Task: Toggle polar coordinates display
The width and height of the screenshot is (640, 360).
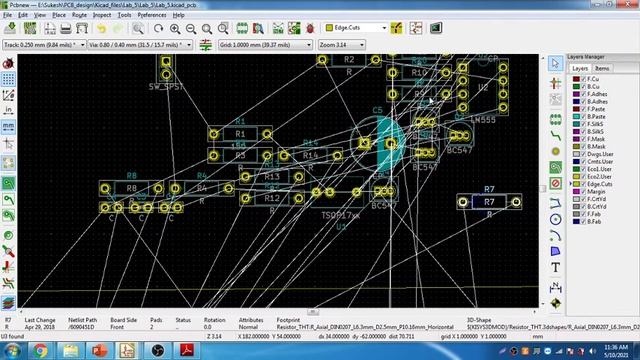Action: [8, 95]
